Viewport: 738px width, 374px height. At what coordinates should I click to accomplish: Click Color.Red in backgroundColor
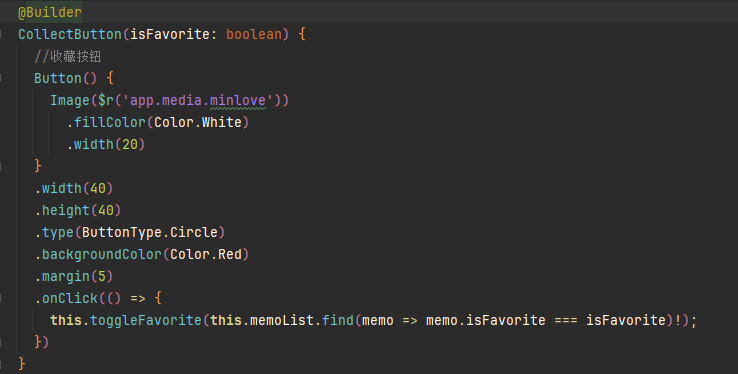pyautogui.click(x=206, y=255)
